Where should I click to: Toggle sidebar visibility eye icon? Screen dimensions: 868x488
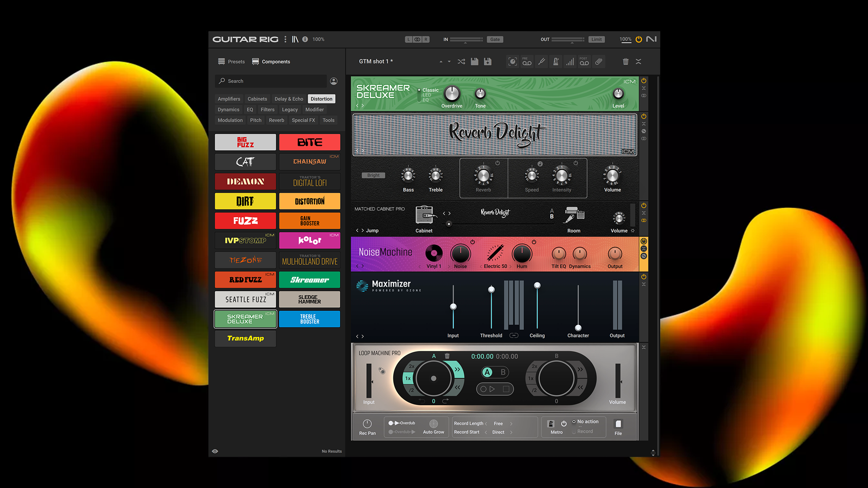[x=215, y=451]
